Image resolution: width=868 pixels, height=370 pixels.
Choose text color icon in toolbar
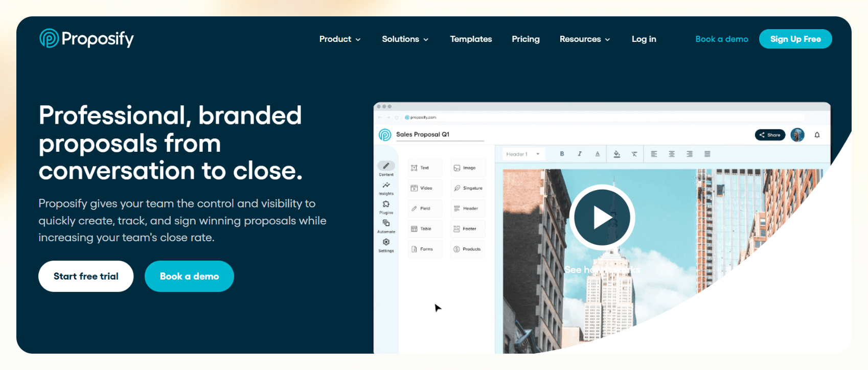[597, 154]
